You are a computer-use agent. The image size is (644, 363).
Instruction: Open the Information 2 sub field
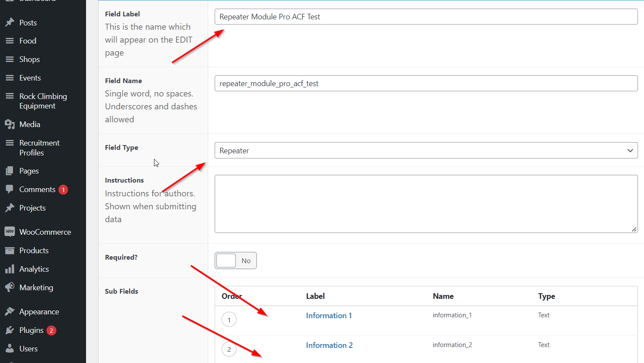329,345
